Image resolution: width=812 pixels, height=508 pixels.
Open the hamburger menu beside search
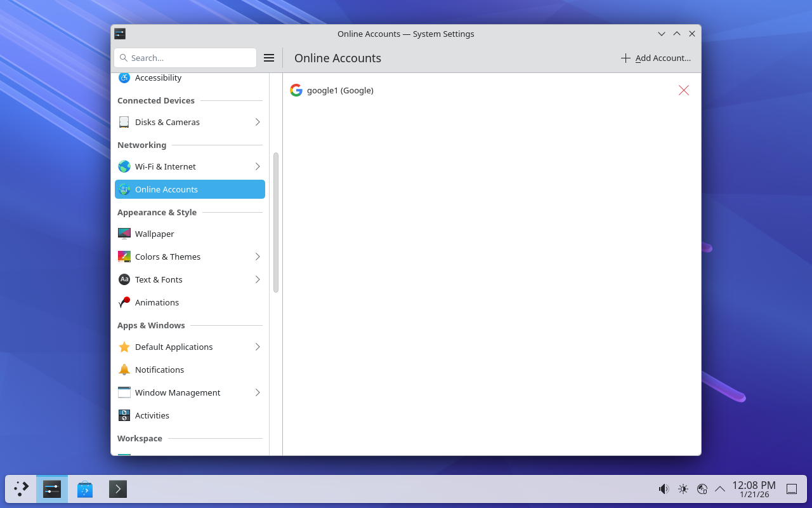pos(269,58)
